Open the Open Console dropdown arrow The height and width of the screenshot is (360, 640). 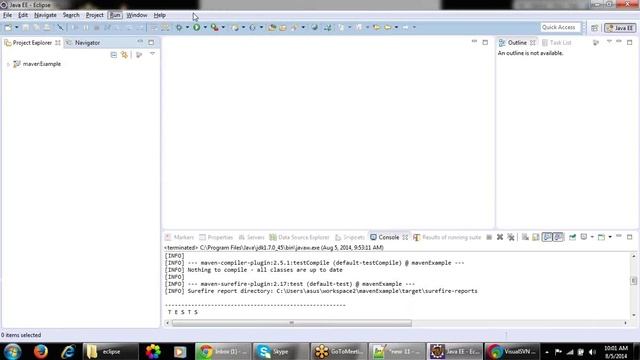pos(610,237)
